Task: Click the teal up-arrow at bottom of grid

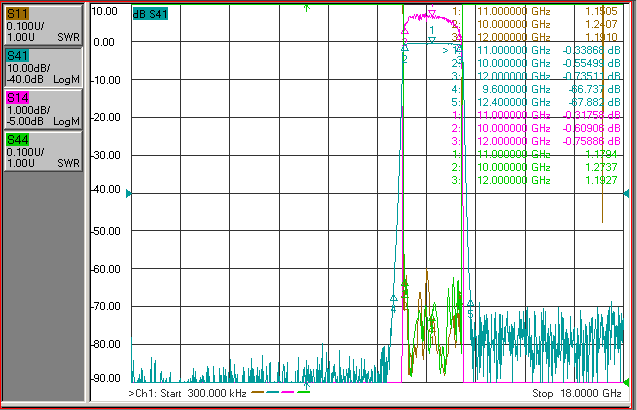Action: pos(307,385)
